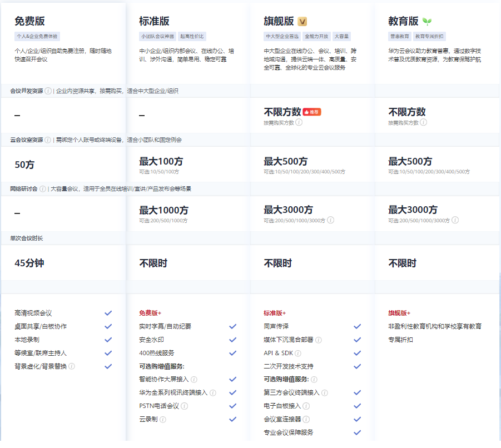Click the checkmark for 本地录制
The image size is (501, 448).
[x=108, y=340]
